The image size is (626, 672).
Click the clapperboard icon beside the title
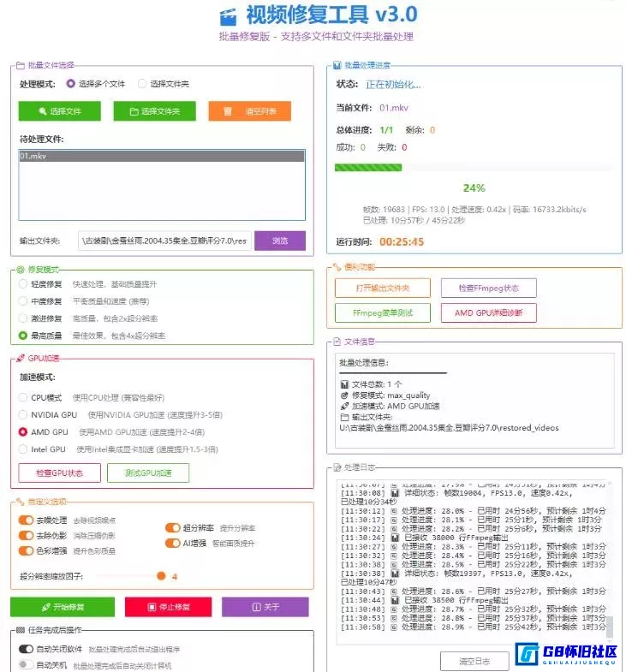[228, 17]
